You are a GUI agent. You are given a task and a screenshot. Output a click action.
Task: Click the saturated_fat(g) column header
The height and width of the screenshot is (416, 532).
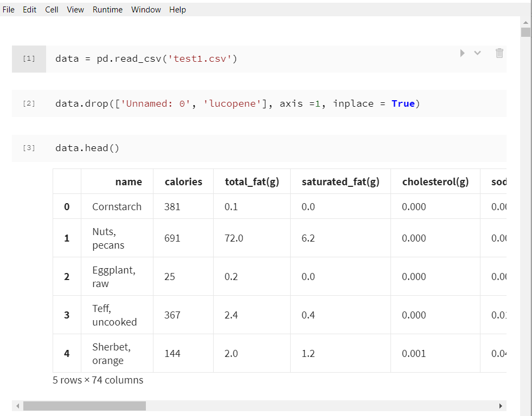point(340,182)
